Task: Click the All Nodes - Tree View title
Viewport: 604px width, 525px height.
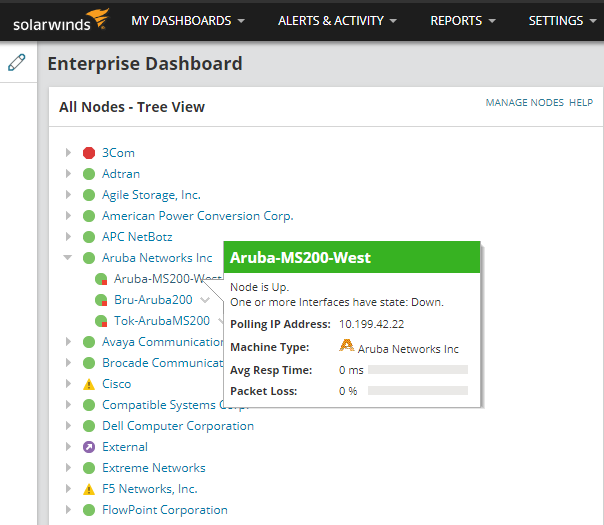Action: (x=132, y=107)
